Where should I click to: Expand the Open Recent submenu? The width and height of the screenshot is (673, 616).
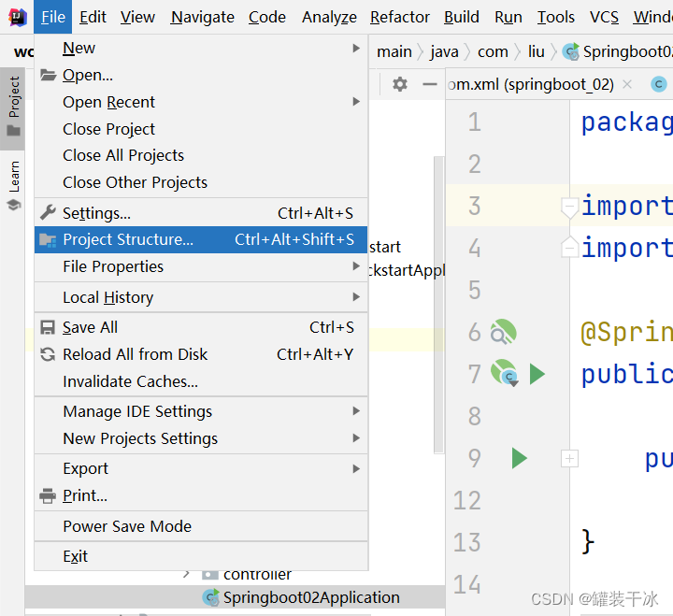(x=201, y=102)
